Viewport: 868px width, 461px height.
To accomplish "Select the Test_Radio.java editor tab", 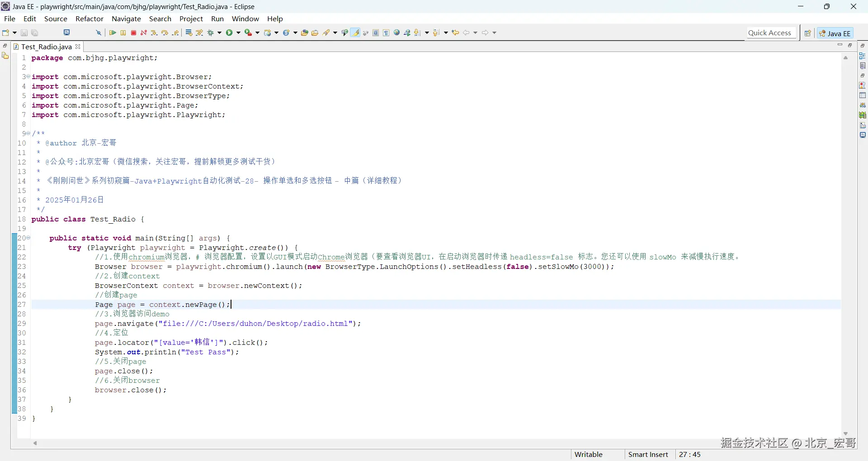I will (x=46, y=47).
